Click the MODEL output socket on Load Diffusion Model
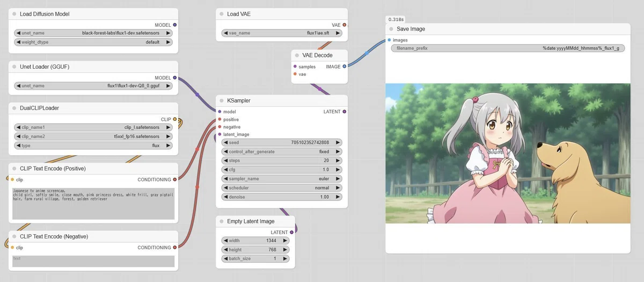Image resolution: width=644 pixels, height=282 pixels. 175,25
